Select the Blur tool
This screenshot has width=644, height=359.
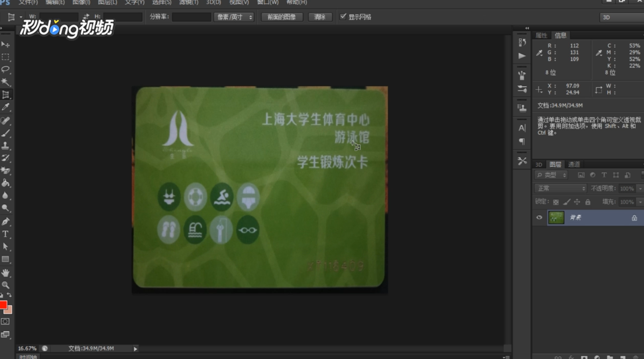click(x=5, y=196)
